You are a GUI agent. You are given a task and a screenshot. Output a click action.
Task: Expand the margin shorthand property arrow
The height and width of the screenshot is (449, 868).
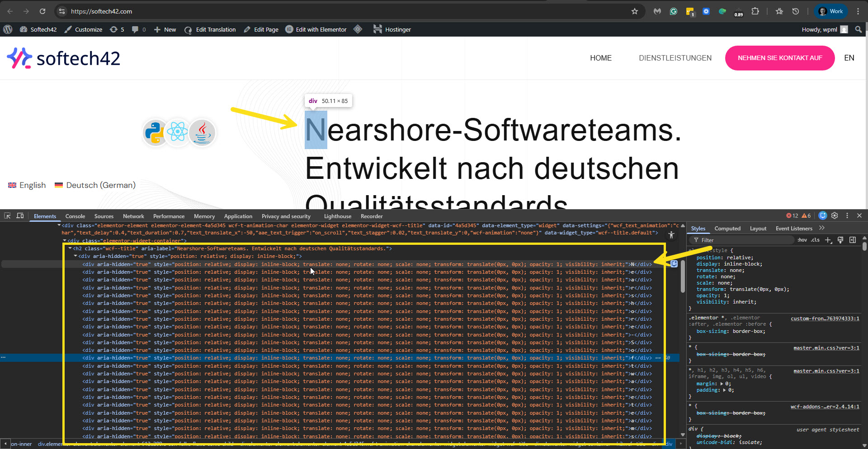[x=722, y=384]
